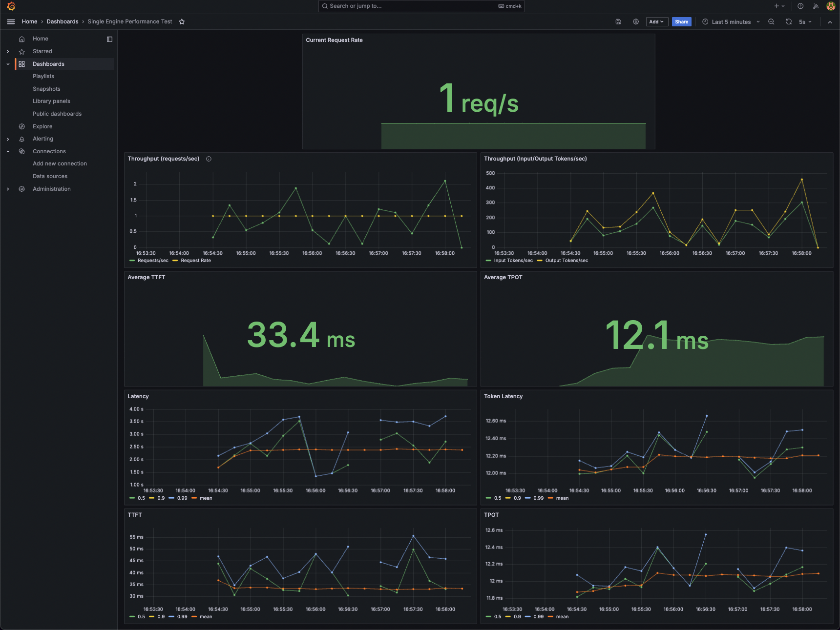This screenshot has width=840, height=630.
Task: Click the Administration gear icon
Action: pyautogui.click(x=21, y=189)
